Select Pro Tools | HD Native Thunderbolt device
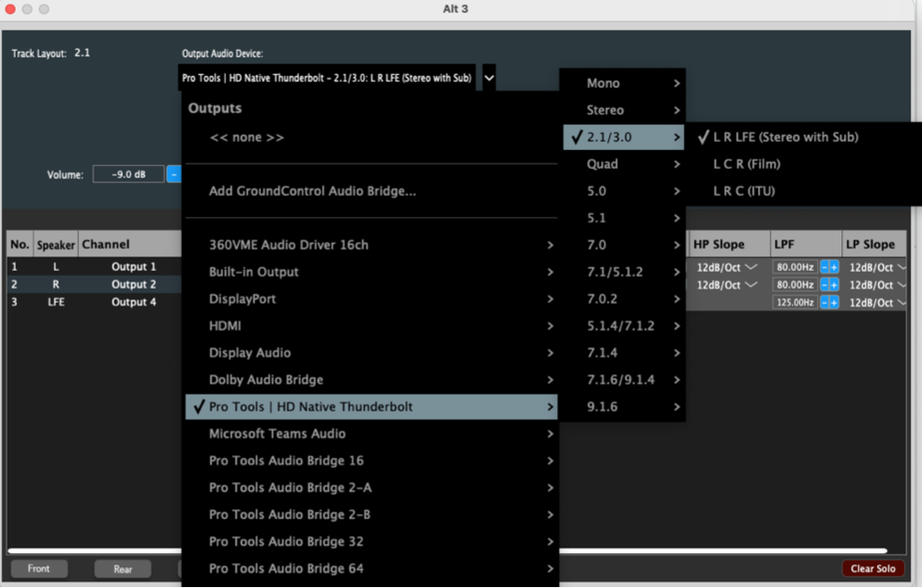Image resolution: width=922 pixels, height=588 pixels. 371,407
